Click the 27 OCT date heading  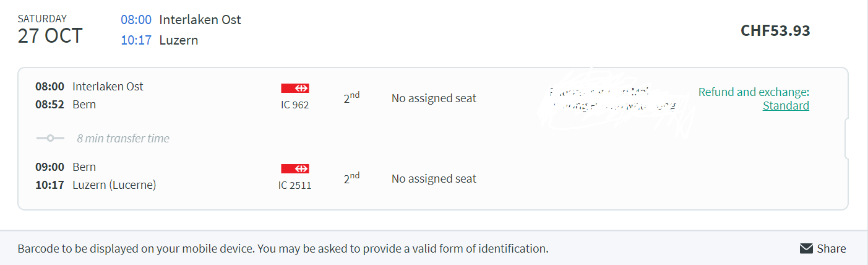(49, 35)
